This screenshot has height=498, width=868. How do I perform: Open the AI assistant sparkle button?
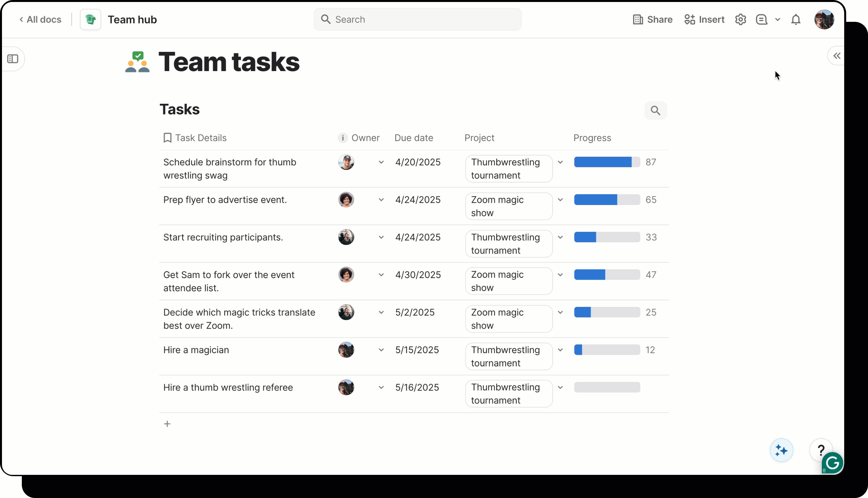pyautogui.click(x=781, y=450)
